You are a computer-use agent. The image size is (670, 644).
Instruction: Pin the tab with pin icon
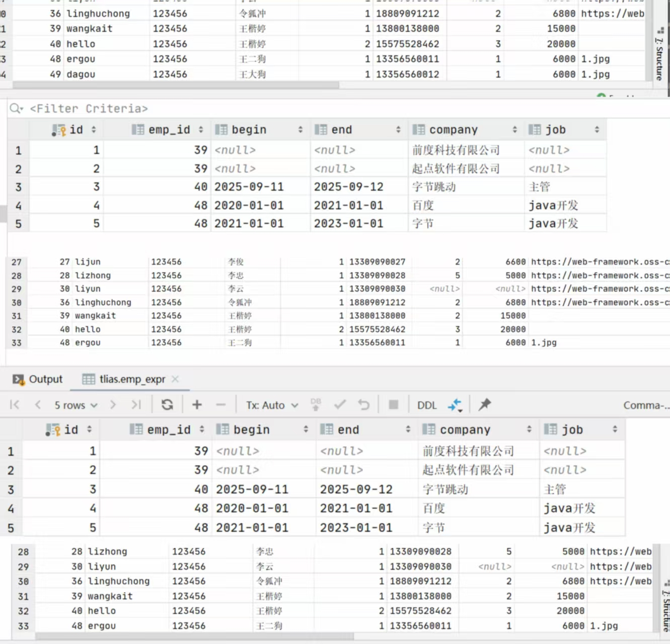click(x=485, y=405)
